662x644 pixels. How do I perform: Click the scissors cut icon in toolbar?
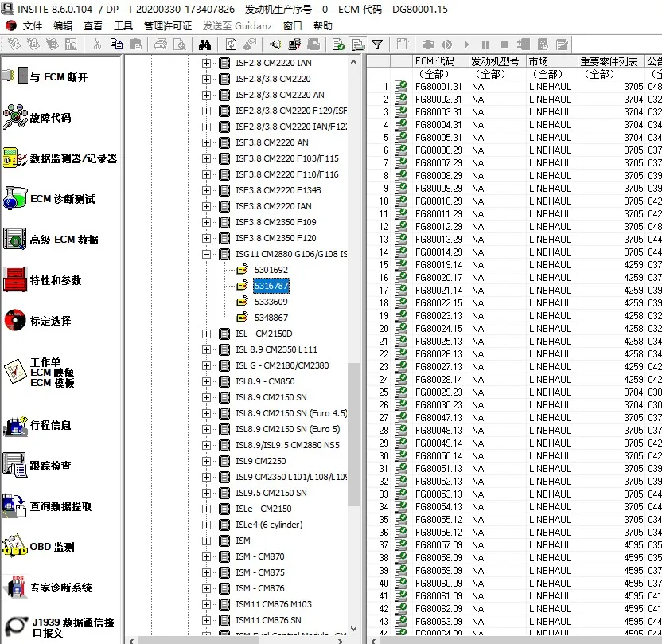point(97,45)
